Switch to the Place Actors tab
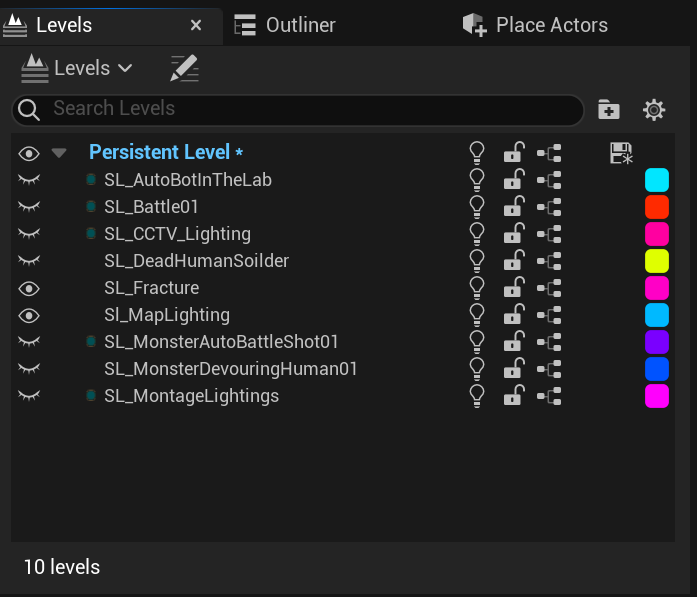The height and width of the screenshot is (597, 697). [536, 25]
